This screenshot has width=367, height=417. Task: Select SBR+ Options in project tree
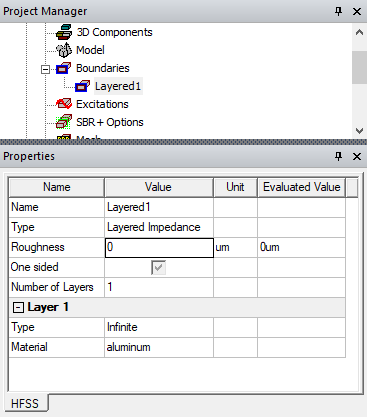coord(110,122)
